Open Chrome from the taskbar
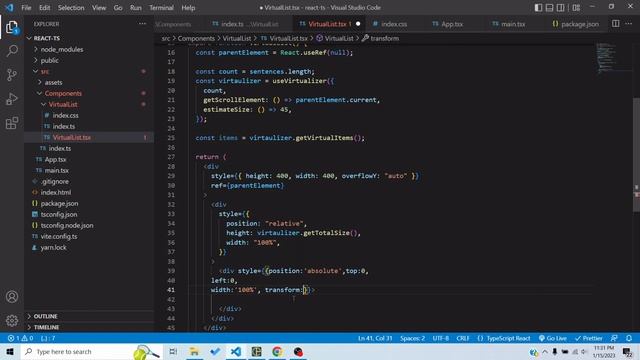The height and width of the screenshot is (360, 640). coord(277,351)
